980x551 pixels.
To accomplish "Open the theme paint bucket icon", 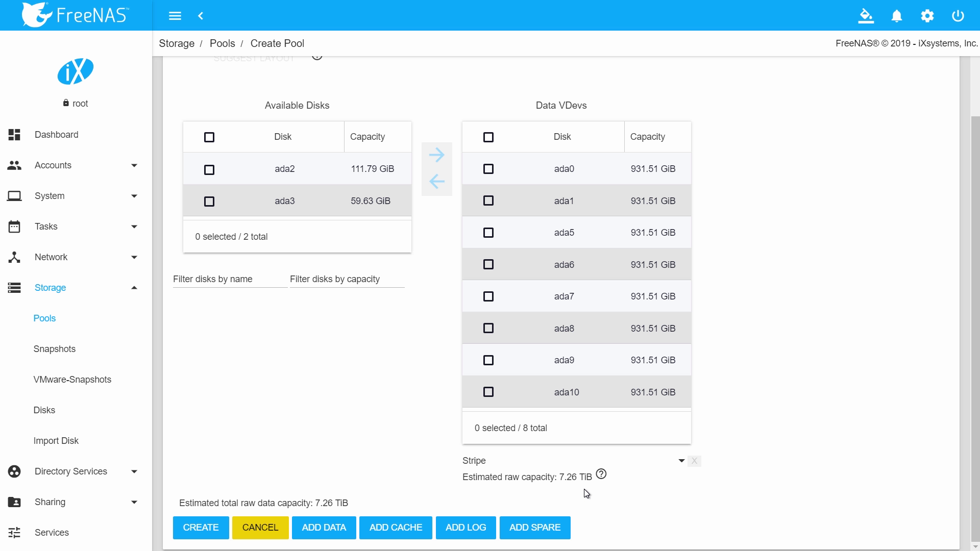I will [866, 16].
